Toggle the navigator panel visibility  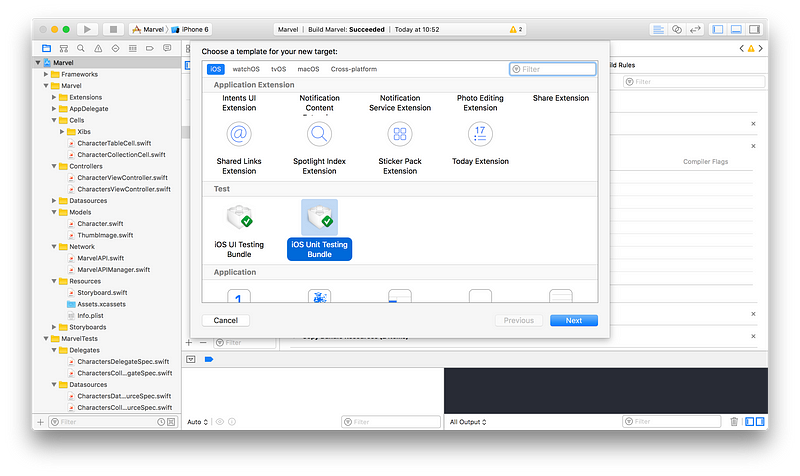tap(718, 30)
